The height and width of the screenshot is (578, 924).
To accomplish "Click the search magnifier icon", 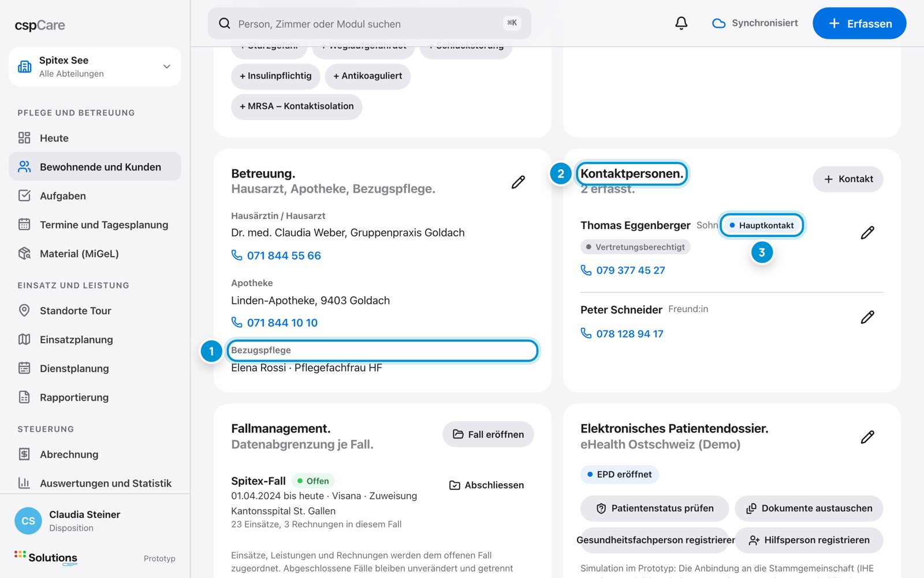I will pos(225,24).
